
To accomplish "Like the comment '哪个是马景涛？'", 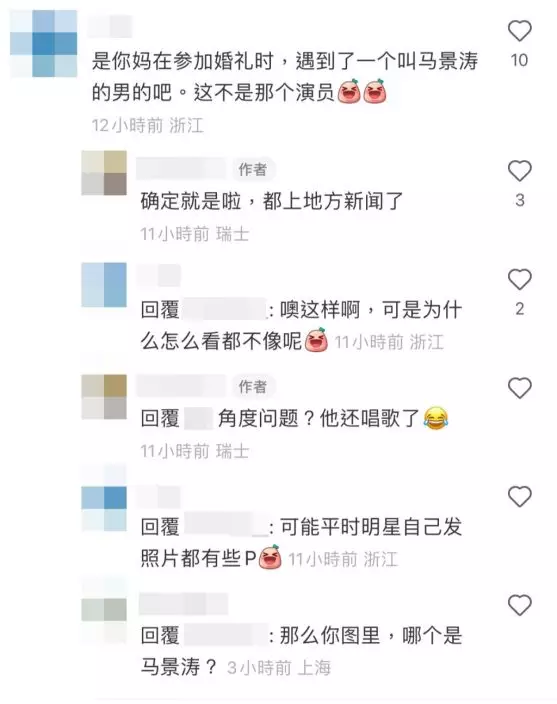I will click(x=519, y=605).
